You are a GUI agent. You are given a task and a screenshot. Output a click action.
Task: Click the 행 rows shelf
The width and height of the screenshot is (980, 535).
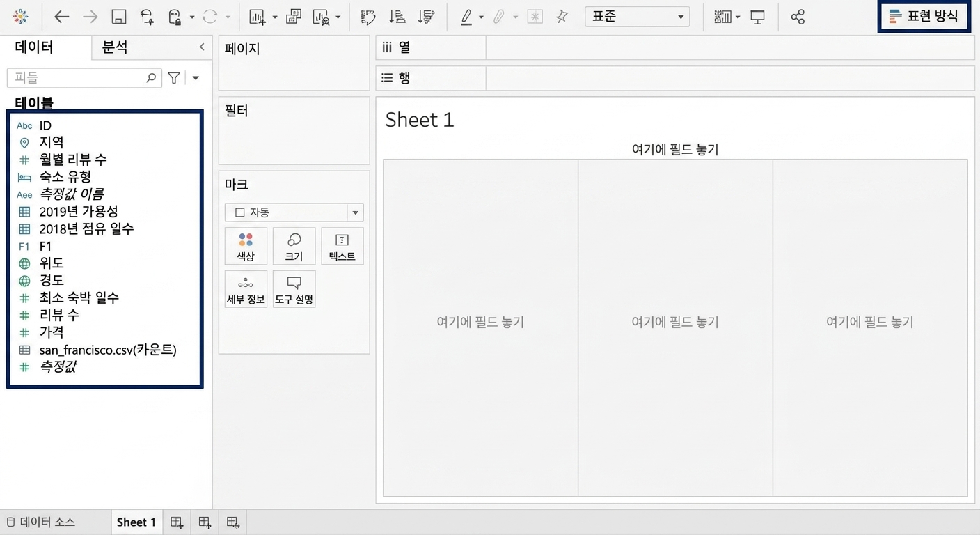(x=675, y=78)
